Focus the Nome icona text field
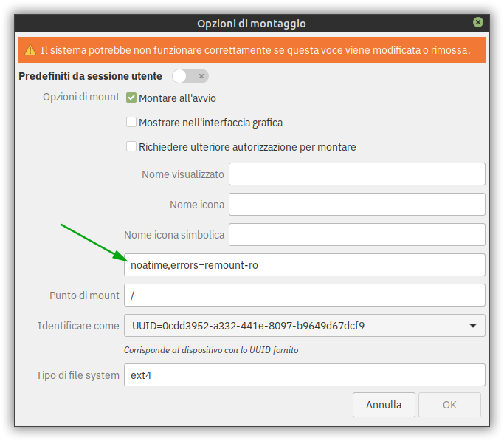This screenshot has width=504, height=441. pos(357,205)
